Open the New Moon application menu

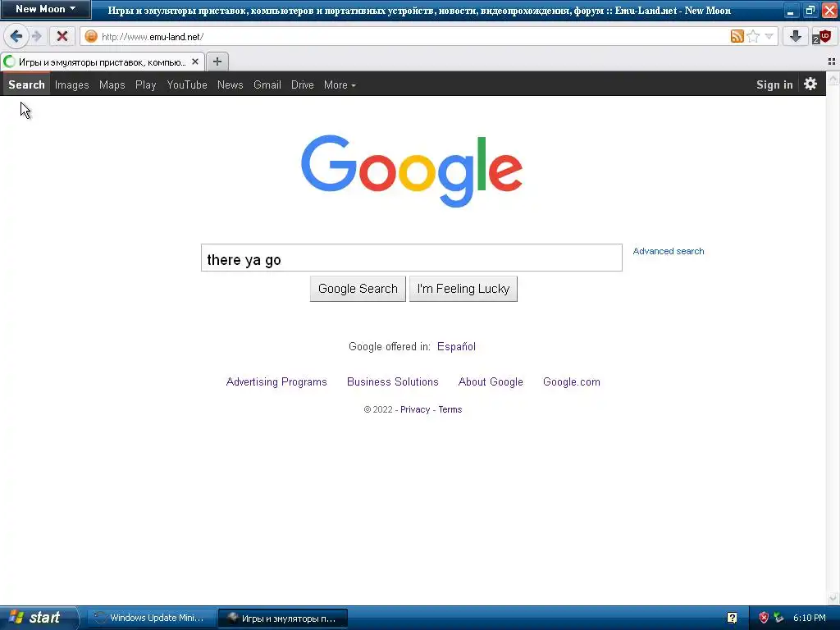tap(46, 9)
